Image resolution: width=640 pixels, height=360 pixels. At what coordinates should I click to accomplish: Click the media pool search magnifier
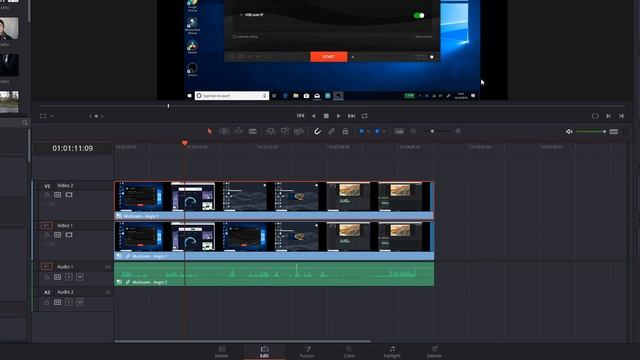[x=25, y=123]
